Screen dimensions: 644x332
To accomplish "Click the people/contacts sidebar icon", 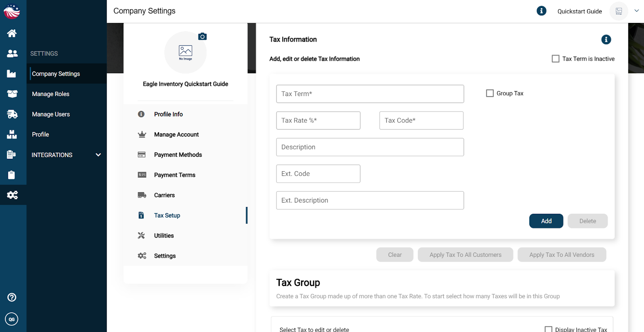I will (x=12, y=53).
